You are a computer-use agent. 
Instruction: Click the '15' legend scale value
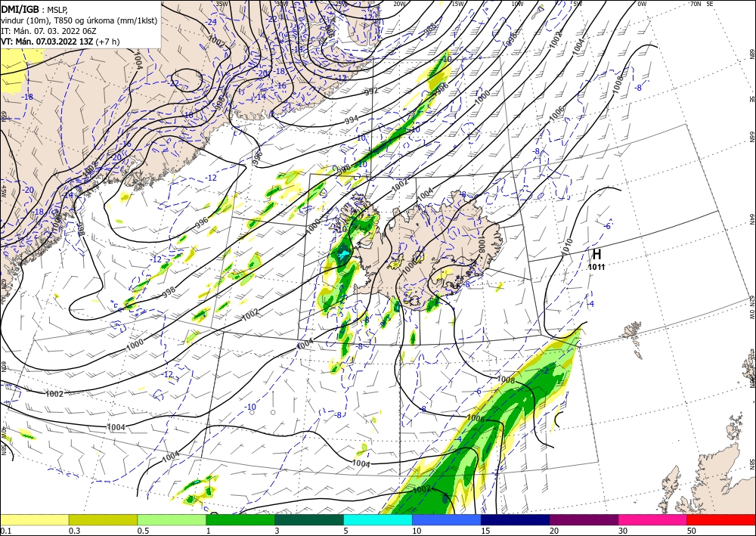[485, 531]
